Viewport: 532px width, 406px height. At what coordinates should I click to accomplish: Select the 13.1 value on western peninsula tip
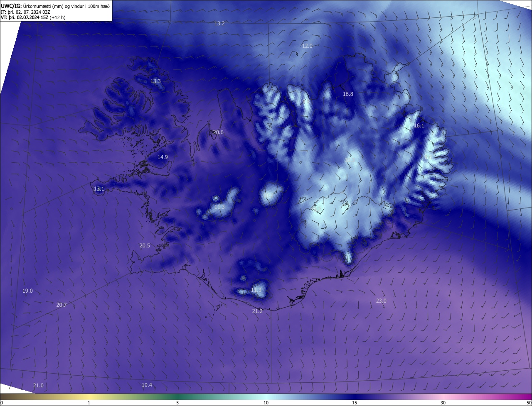[99, 189]
